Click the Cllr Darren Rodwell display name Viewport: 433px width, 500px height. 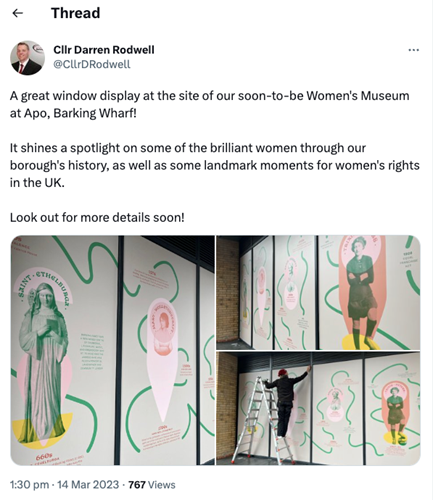[104, 50]
